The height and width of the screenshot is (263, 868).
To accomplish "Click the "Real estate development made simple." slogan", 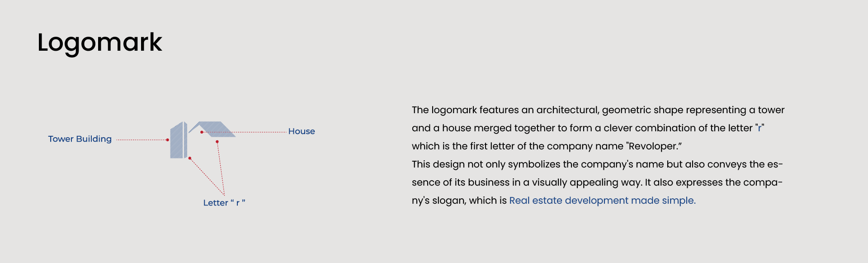I will (x=602, y=201).
